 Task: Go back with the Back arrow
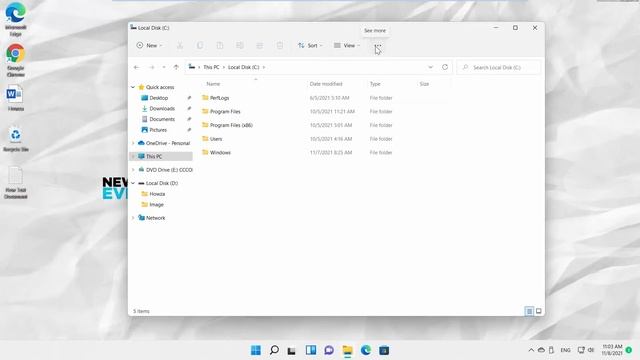[x=136, y=67]
